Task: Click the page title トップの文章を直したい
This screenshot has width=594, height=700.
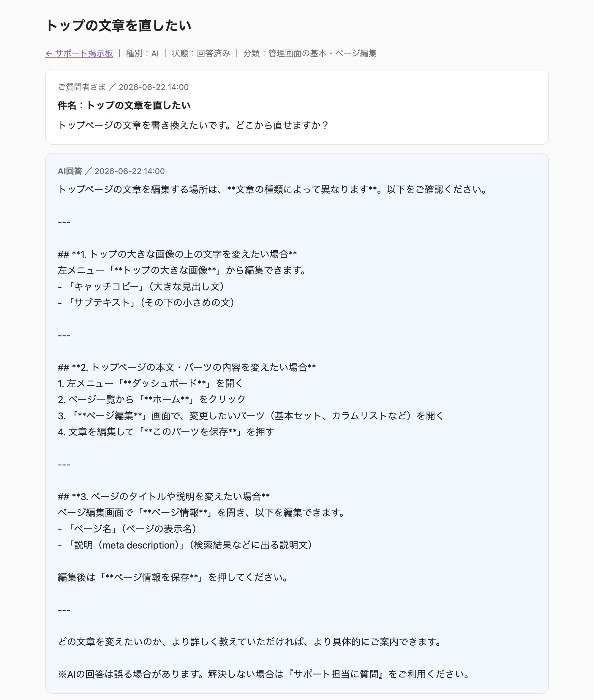Action: pyautogui.click(x=118, y=26)
